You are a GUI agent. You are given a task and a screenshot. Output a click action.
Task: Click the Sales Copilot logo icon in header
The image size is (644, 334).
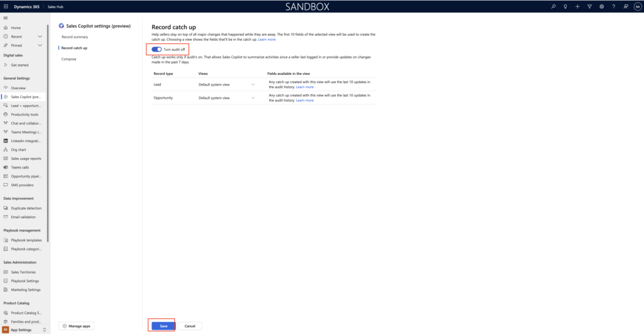[61, 25]
